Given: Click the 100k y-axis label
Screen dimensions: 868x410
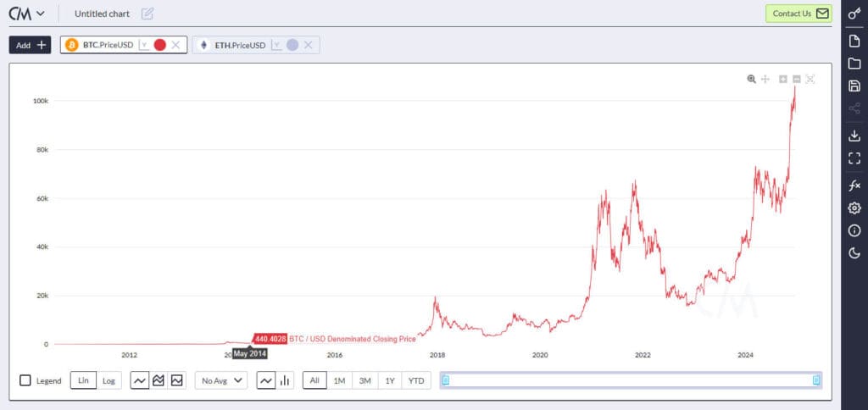Looking at the screenshot, I should (x=41, y=101).
